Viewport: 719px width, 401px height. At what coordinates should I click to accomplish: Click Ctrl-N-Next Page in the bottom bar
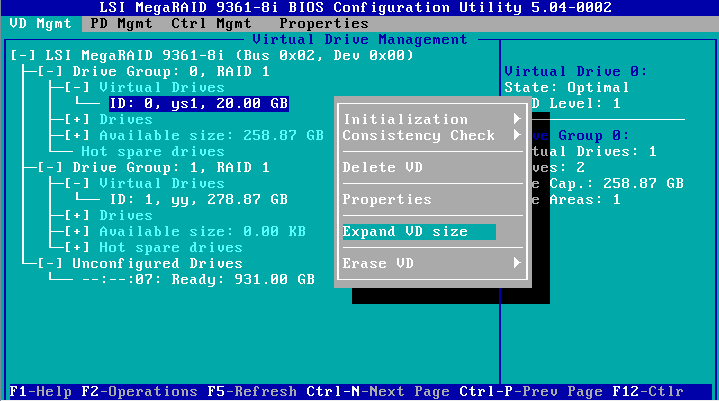[x=378, y=392]
